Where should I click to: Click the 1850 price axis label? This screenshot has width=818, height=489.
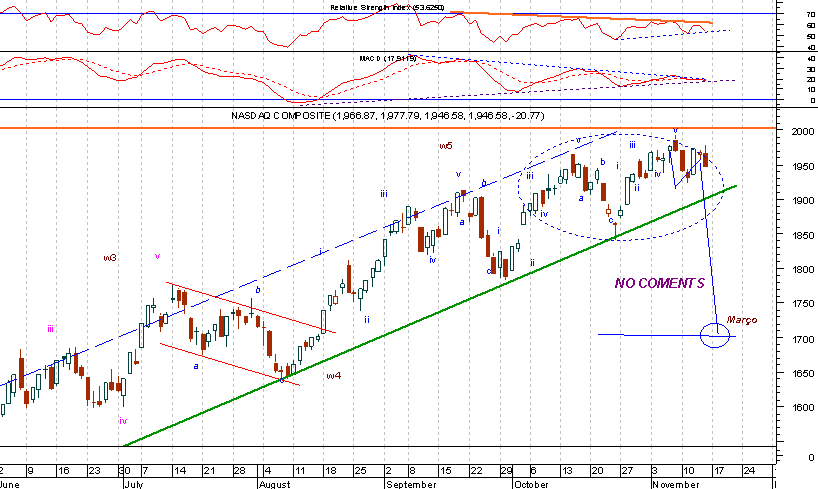coord(802,235)
